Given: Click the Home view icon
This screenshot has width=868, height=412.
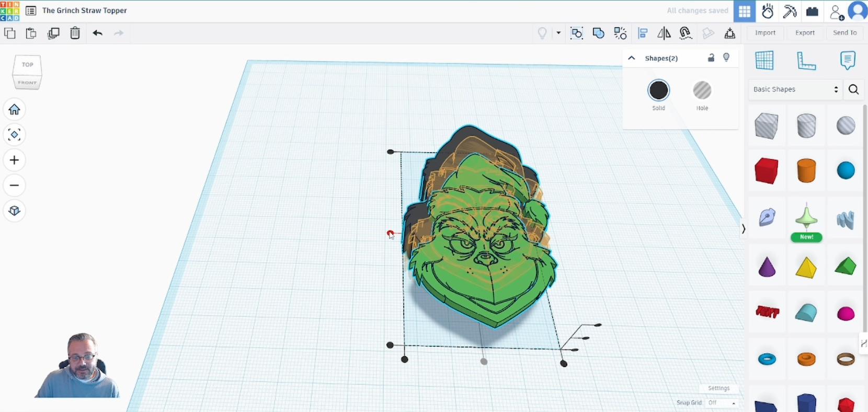Looking at the screenshot, I should click(14, 110).
